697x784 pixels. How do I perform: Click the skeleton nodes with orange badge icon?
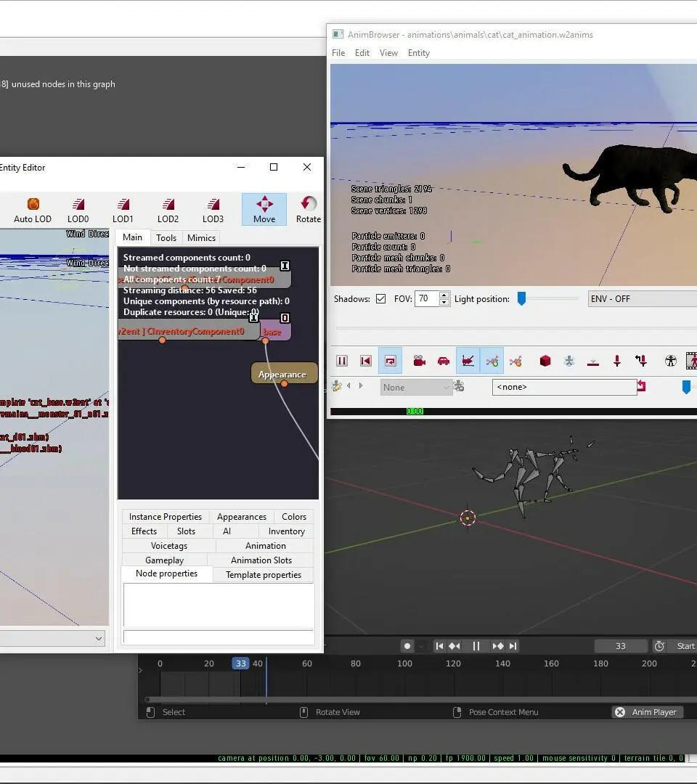[x=516, y=361]
